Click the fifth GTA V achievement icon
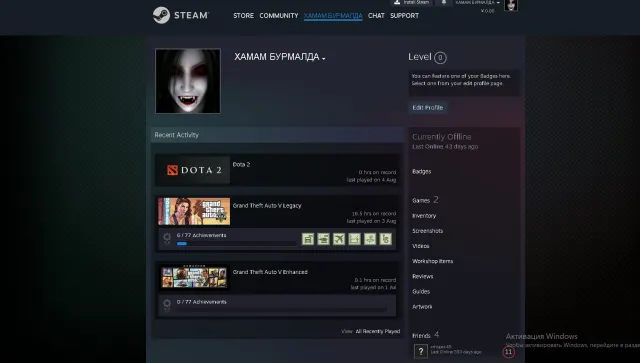This screenshot has height=363, width=640. 370,239
